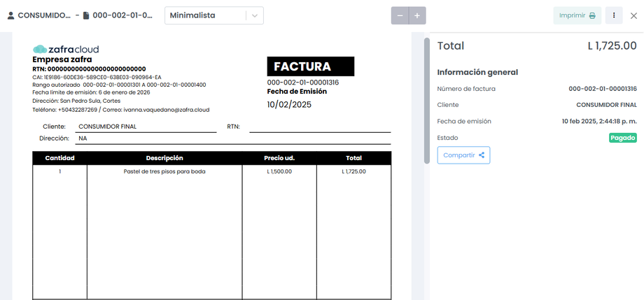Close the invoice preview with X

(633, 15)
